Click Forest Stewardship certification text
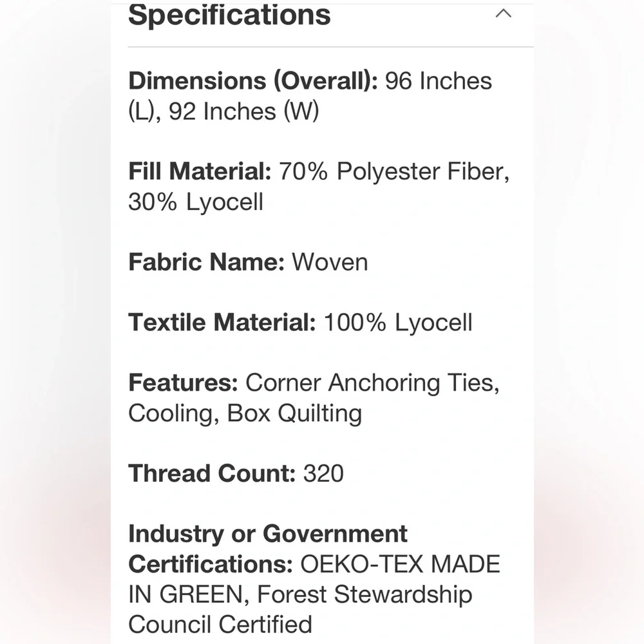The height and width of the screenshot is (644, 644). pyautogui.click(x=365, y=594)
